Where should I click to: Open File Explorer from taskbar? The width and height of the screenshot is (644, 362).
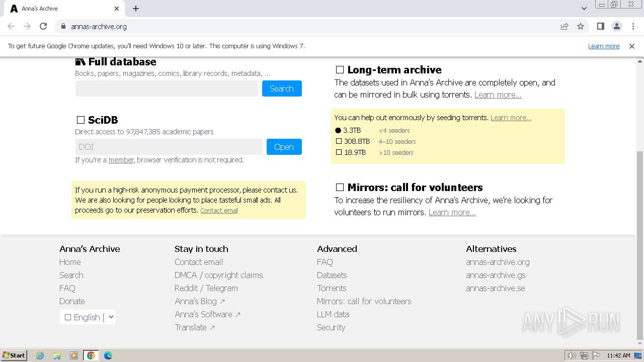(x=57, y=355)
